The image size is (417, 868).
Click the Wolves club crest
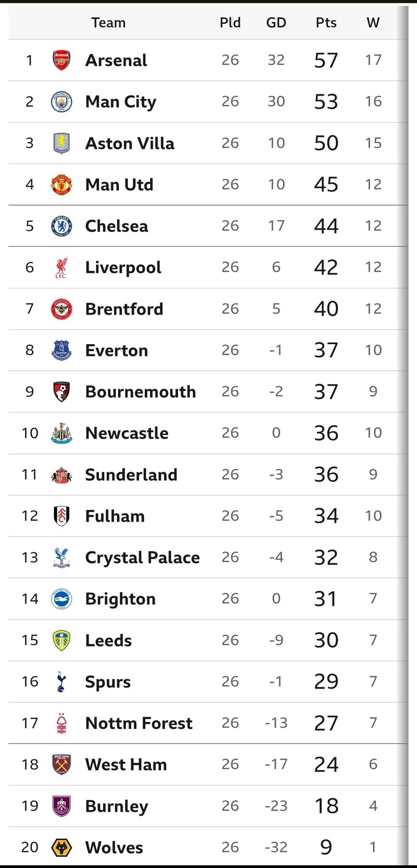tap(61, 848)
